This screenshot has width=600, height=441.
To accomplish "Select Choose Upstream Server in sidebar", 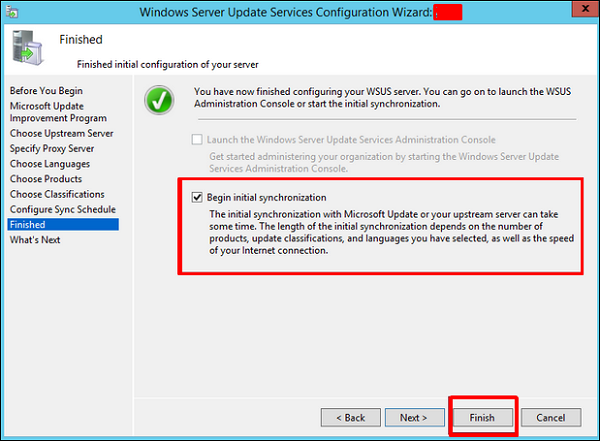I will click(x=61, y=134).
